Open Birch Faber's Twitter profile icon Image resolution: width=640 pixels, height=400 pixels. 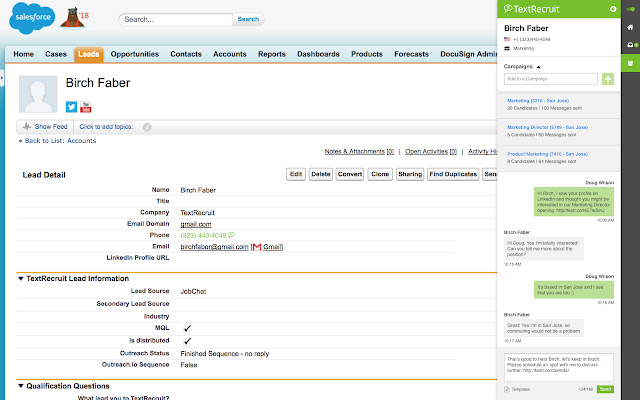[71, 107]
